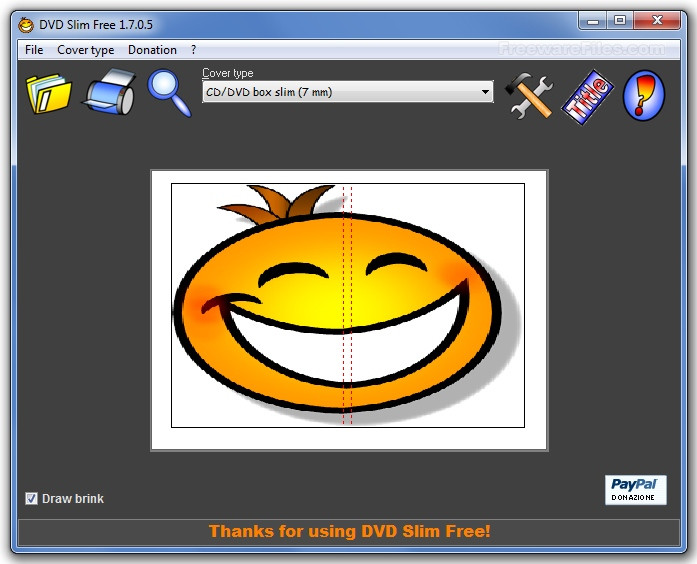Screen dimensions: 697x564
Task: Click the 'Thanks for using DVD Slim Free!' banner
Action: (x=349, y=531)
